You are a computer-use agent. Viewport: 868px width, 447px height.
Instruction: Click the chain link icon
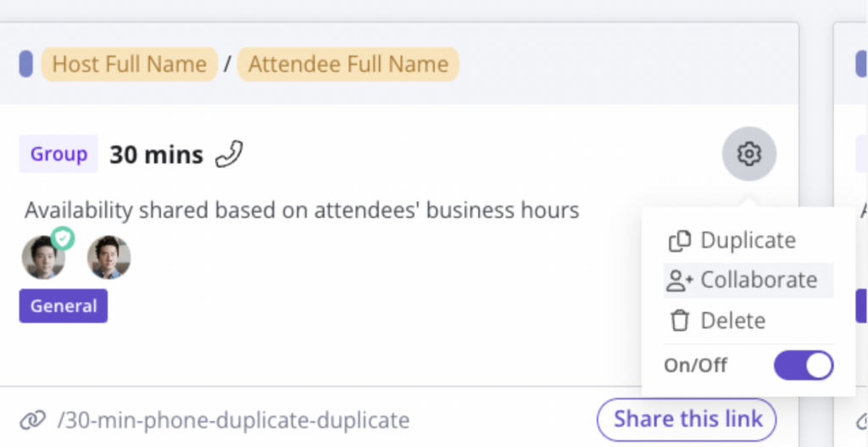click(x=33, y=421)
